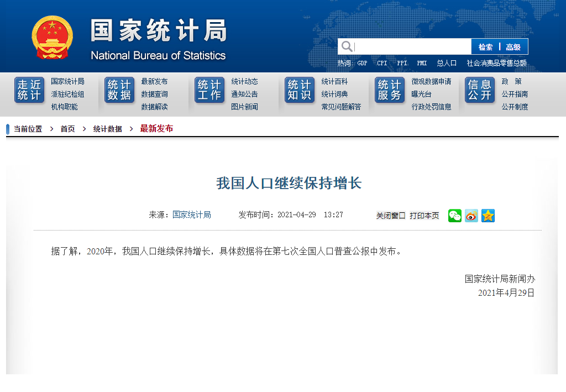Open the 高级 advanced search
Screen dimensions: 566x392
tap(512, 46)
